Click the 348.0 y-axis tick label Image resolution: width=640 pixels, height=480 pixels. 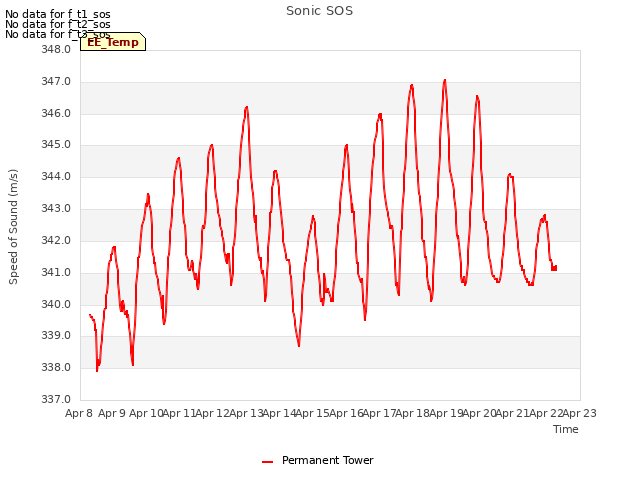[x=56, y=49]
